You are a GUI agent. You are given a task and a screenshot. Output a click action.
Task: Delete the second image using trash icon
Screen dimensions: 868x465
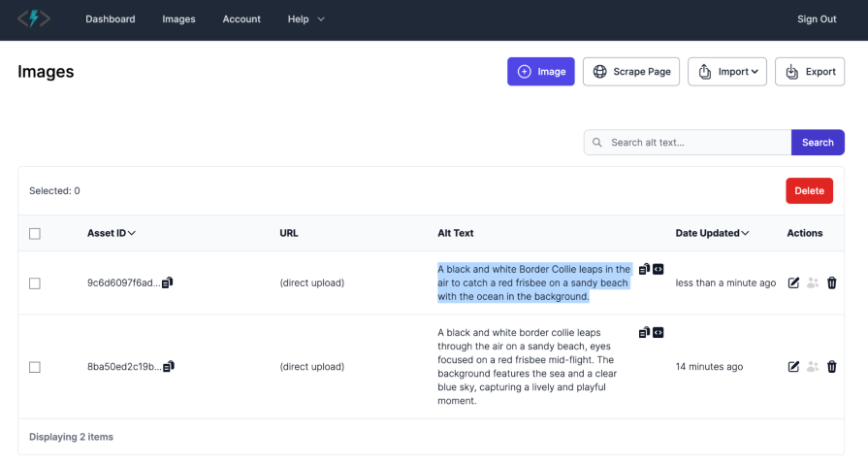click(831, 367)
